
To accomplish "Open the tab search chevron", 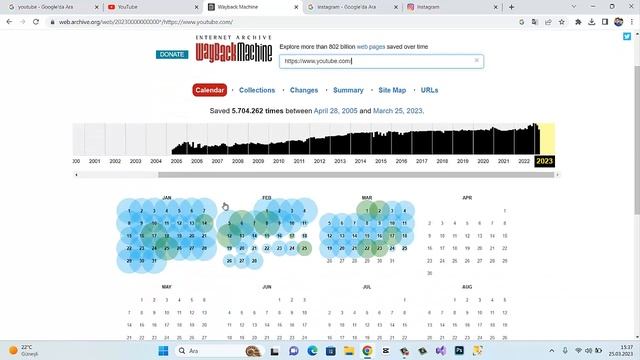I will click(574, 7).
